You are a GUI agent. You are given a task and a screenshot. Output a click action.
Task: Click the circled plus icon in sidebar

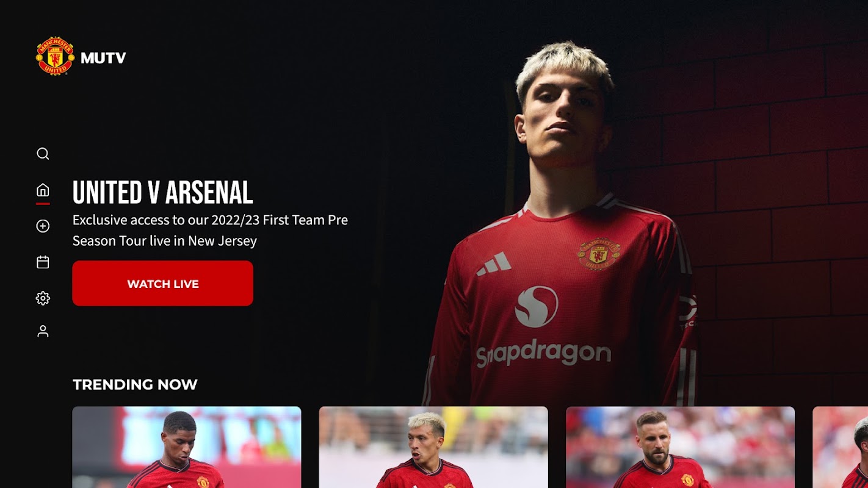pyautogui.click(x=43, y=226)
